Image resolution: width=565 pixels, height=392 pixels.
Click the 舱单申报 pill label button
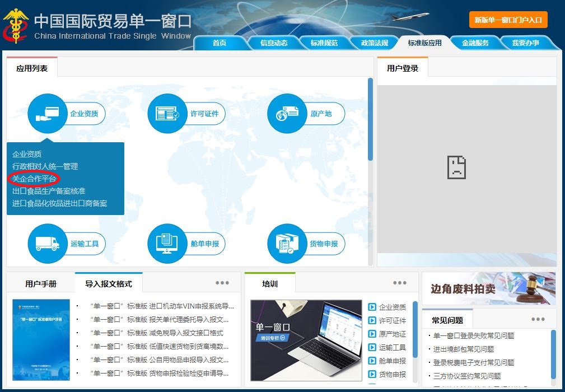[204, 244]
